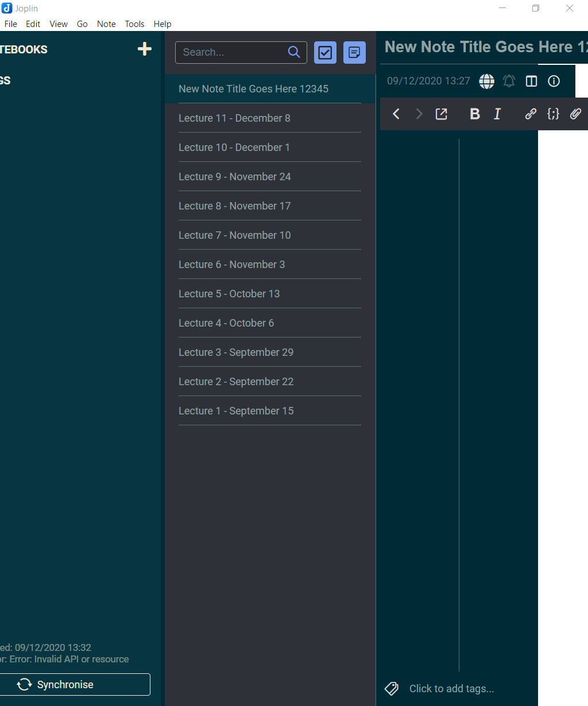The height and width of the screenshot is (706, 588).
Task: Open Lecture 10 - December 1 note
Action: coord(270,148)
